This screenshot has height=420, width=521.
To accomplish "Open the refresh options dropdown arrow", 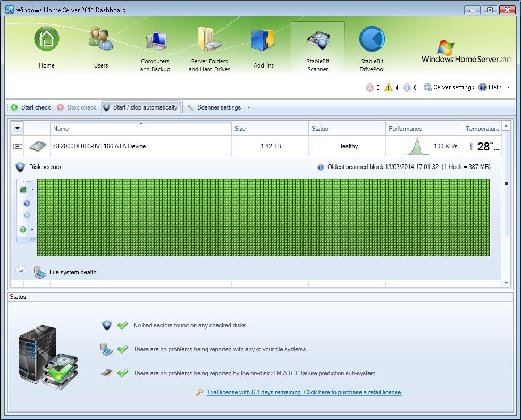I will pos(32,229).
